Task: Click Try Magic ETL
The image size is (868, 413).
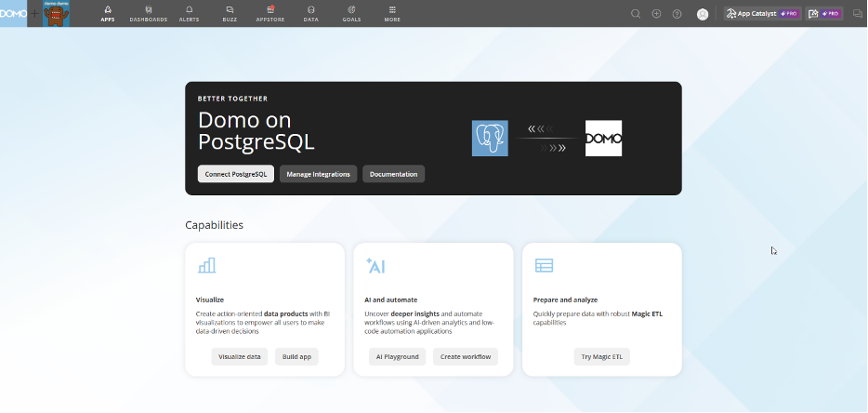Action: (601, 356)
